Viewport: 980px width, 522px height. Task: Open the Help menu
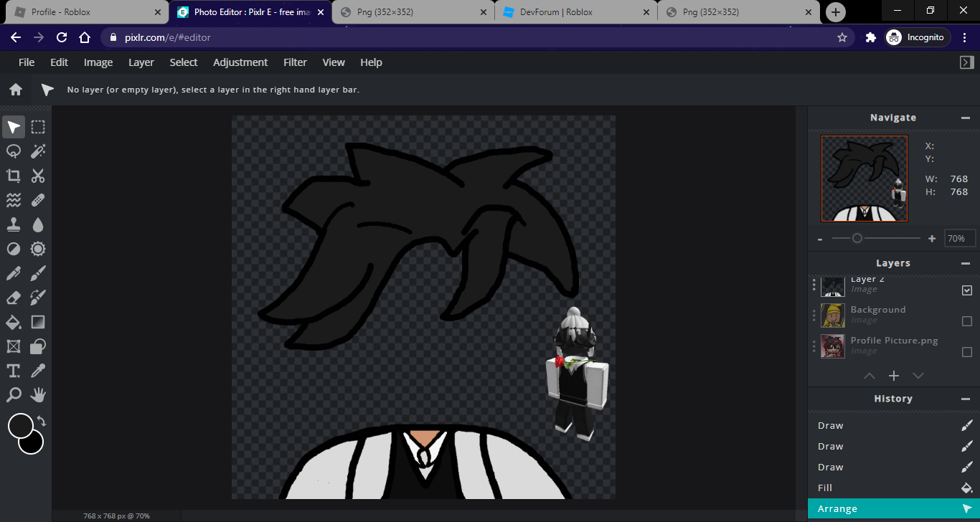(x=371, y=62)
